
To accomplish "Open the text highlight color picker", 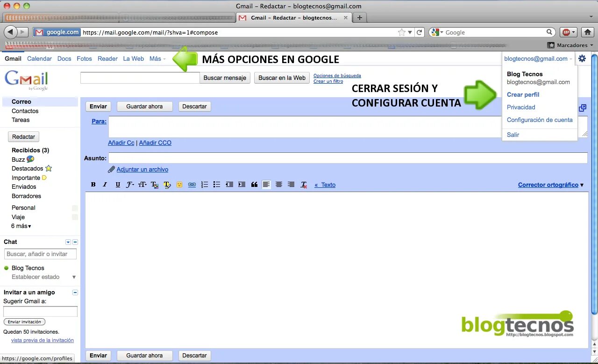I will [x=167, y=185].
